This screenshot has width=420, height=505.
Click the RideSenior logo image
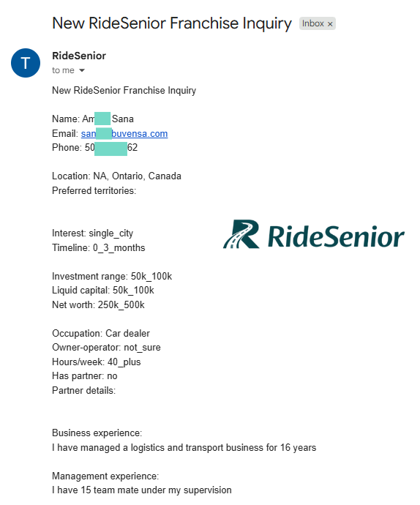(x=313, y=234)
